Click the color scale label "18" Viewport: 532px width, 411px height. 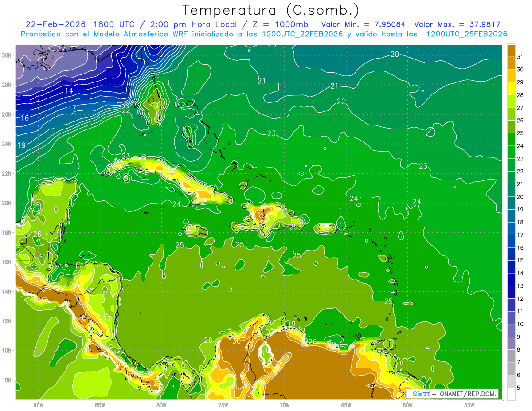tap(520, 222)
